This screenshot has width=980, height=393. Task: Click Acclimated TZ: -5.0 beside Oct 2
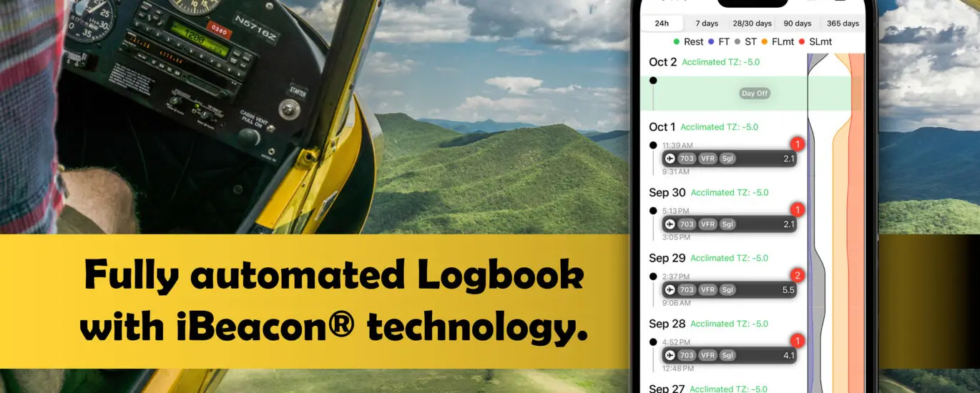tap(721, 62)
